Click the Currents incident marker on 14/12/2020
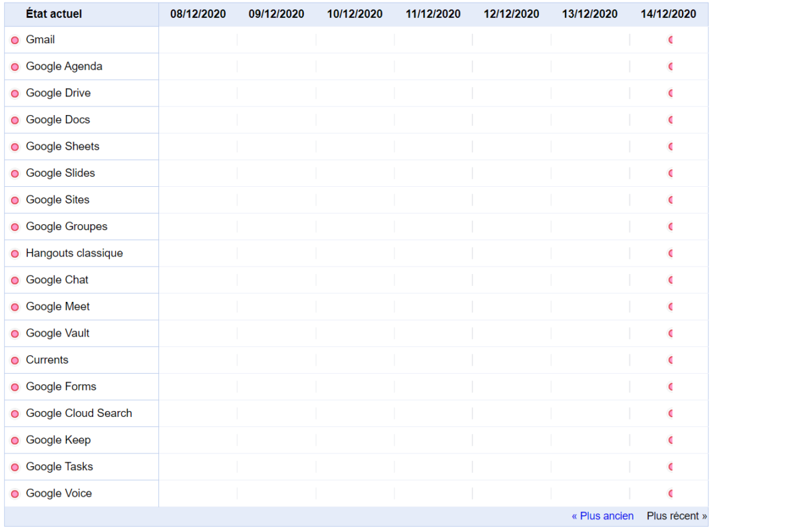Image resolution: width=803 pixels, height=532 pixels. 671,360
